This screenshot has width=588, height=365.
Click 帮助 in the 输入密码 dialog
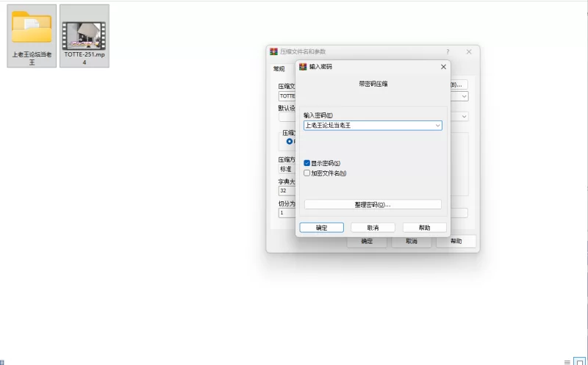(x=425, y=228)
